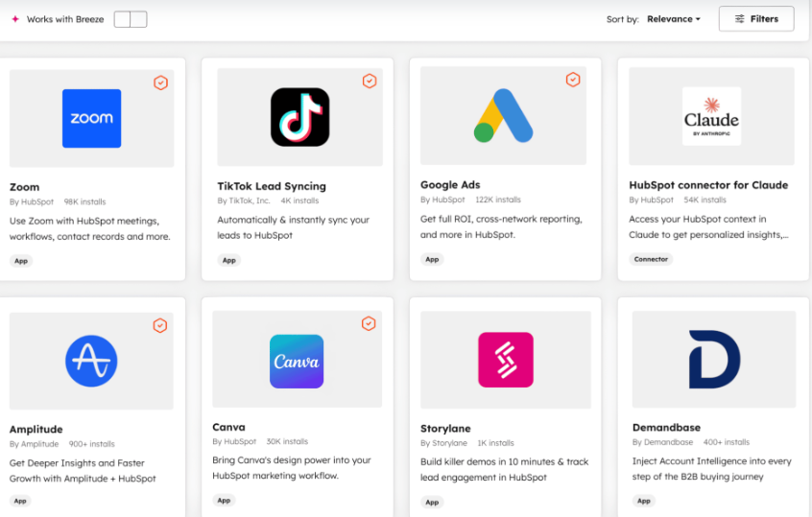The width and height of the screenshot is (812, 517).
Task: Click certified badge on Amplitude card
Action: 160,325
